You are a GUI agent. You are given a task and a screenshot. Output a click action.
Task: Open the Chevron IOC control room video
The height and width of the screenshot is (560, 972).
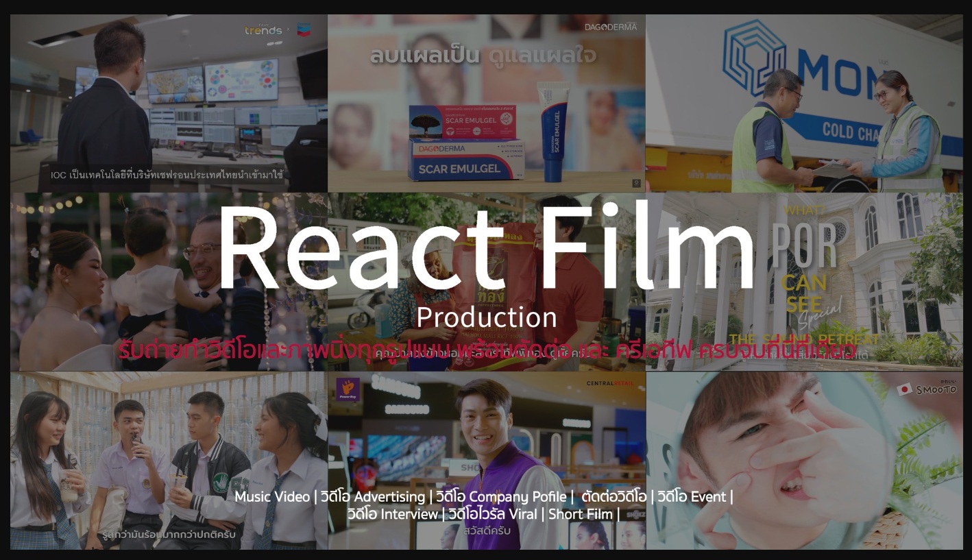click(169, 103)
